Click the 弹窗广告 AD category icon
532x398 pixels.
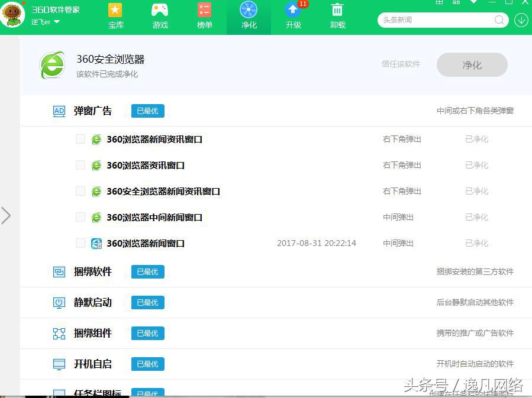(x=59, y=111)
